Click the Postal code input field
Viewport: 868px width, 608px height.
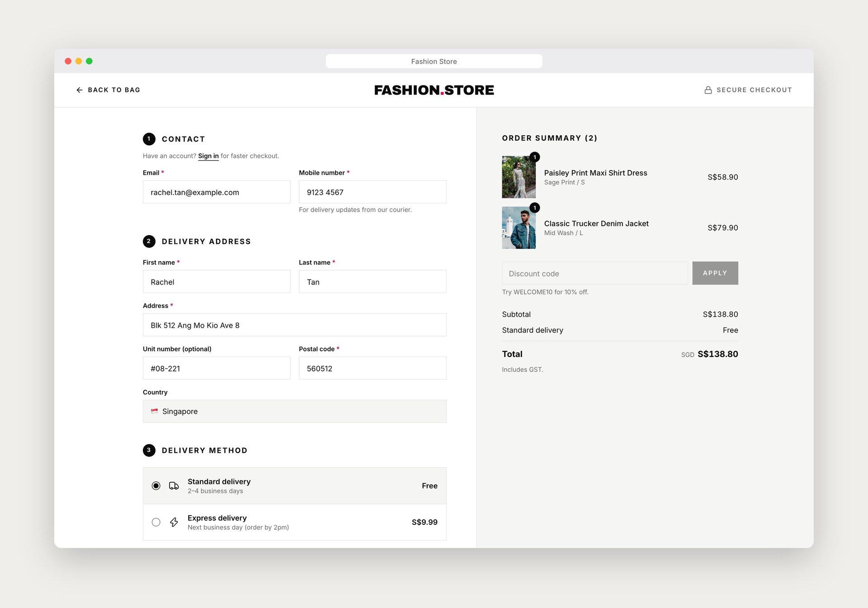pos(373,368)
